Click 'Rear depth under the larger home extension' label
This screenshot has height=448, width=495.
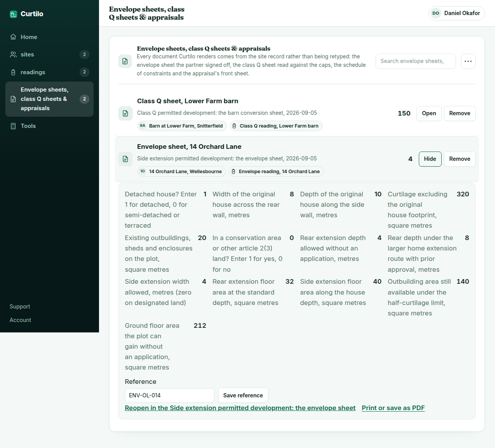tap(422, 254)
